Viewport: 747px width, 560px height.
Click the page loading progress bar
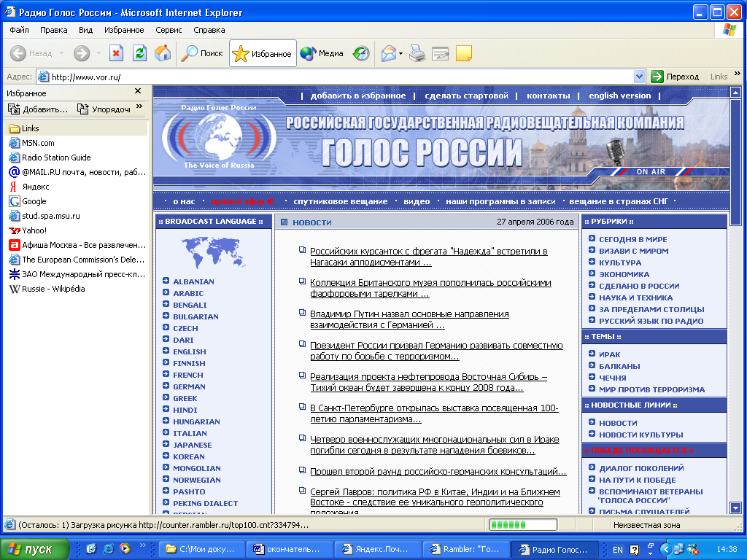pyautogui.click(x=523, y=525)
